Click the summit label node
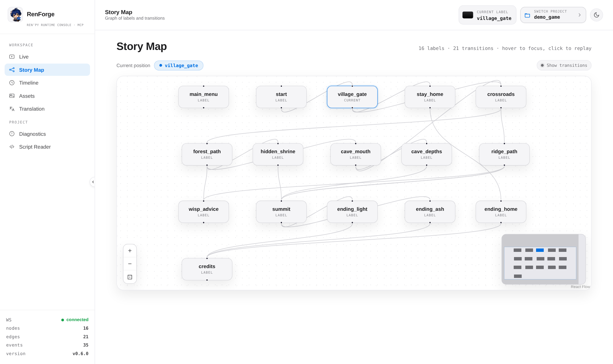613x364 pixels. tap(281, 212)
